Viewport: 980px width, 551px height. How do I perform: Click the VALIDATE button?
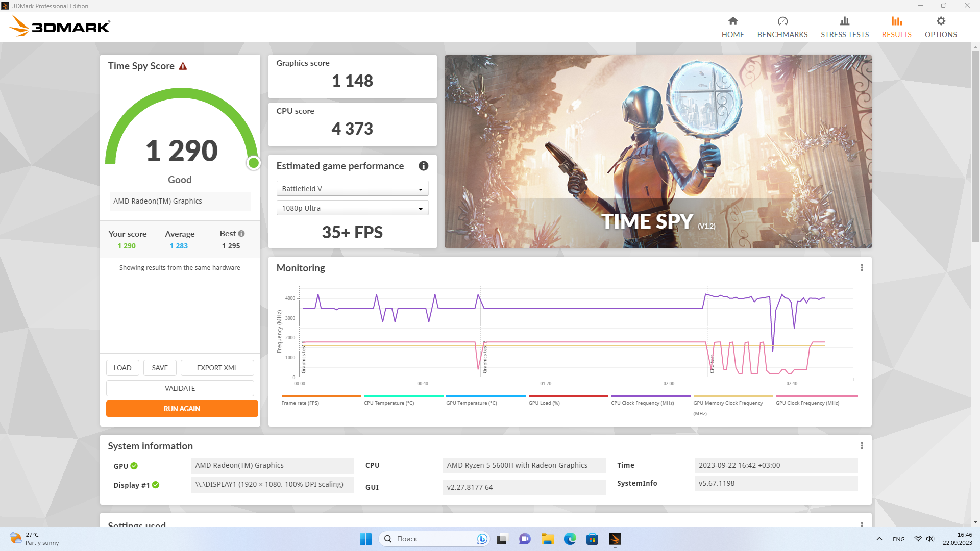point(180,388)
